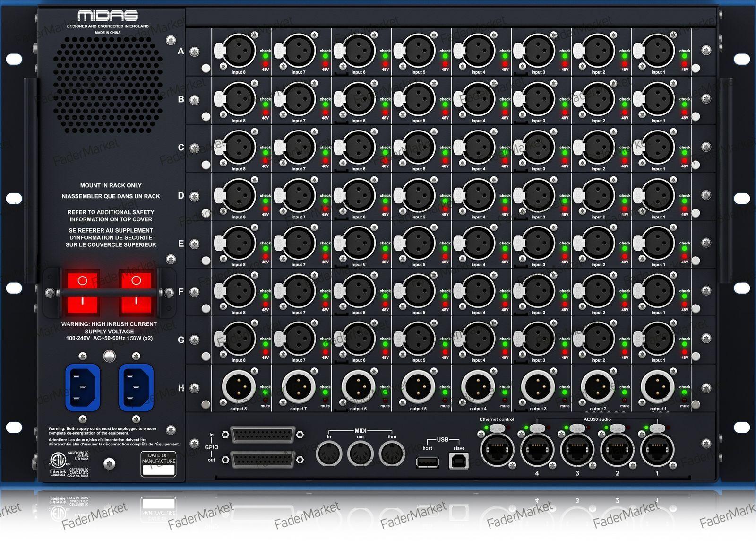756x541 pixels.
Task: Toggle the right red power rocker switch
Action: click(x=136, y=293)
